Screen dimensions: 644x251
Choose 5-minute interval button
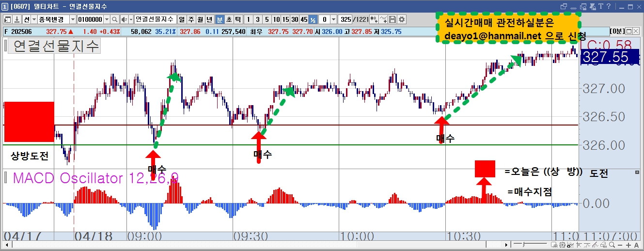pos(267,19)
